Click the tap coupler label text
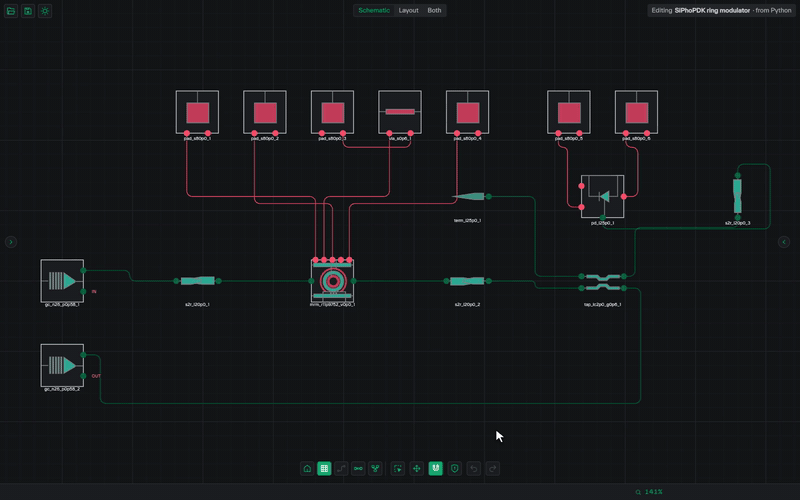This screenshot has height=500, width=800. 603,305
